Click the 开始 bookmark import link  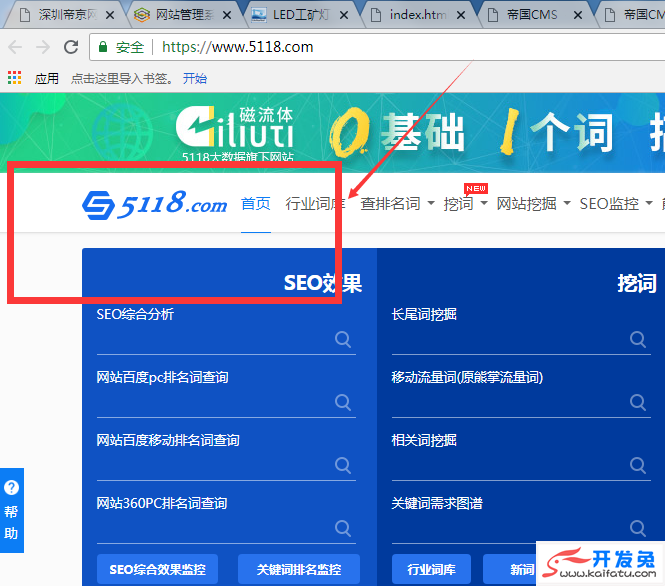coord(195,78)
